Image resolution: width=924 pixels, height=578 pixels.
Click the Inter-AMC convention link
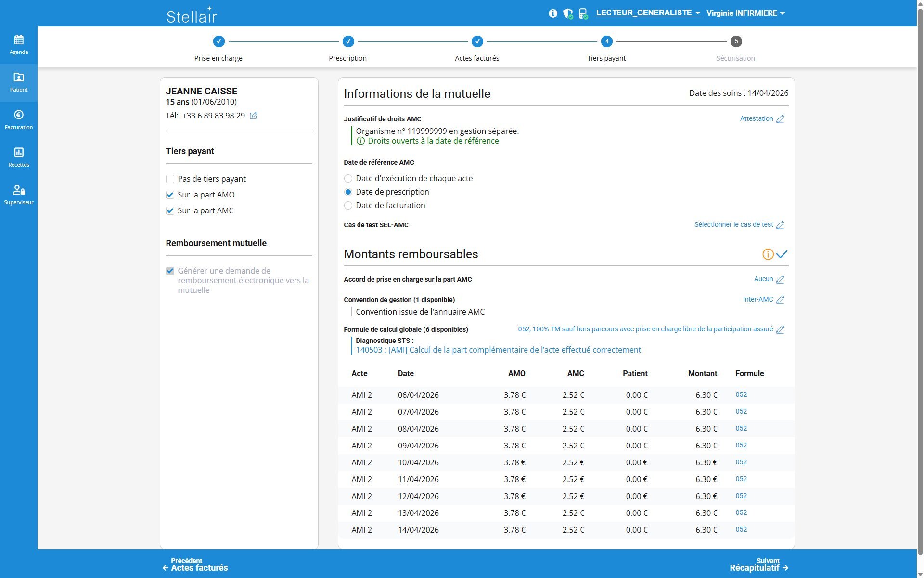[758, 300]
